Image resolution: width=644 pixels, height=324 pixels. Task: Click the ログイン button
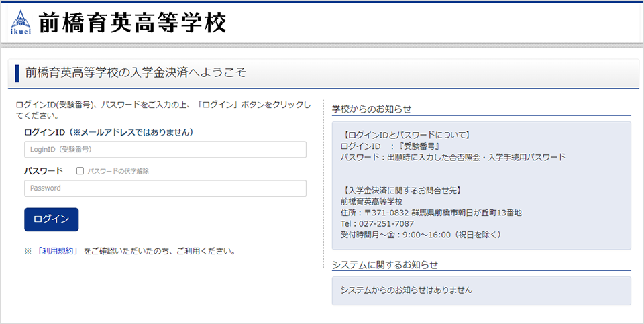click(52, 219)
